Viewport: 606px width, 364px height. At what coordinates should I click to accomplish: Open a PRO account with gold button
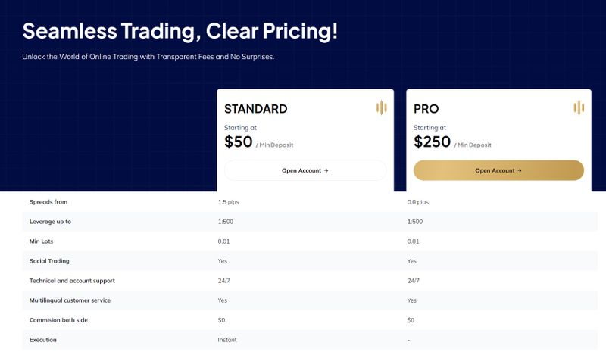pyautogui.click(x=498, y=170)
